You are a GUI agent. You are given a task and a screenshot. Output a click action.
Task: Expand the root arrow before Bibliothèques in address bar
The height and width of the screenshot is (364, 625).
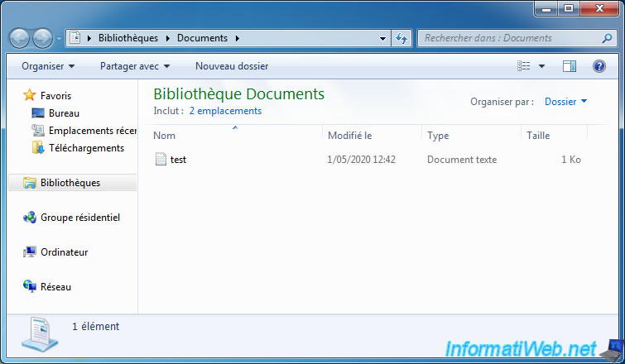[89, 38]
